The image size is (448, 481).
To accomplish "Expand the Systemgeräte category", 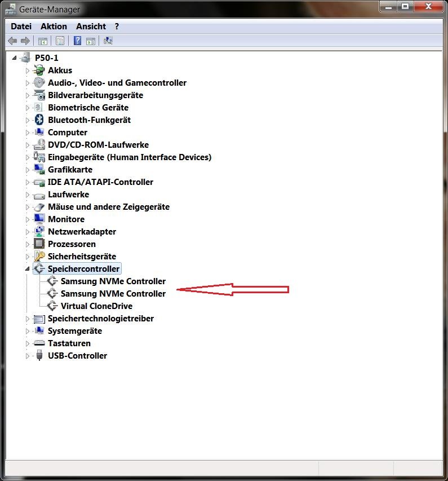I will 27,331.
